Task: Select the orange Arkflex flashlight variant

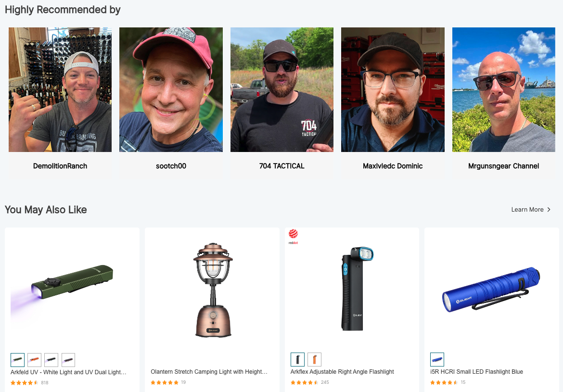Action: click(314, 359)
